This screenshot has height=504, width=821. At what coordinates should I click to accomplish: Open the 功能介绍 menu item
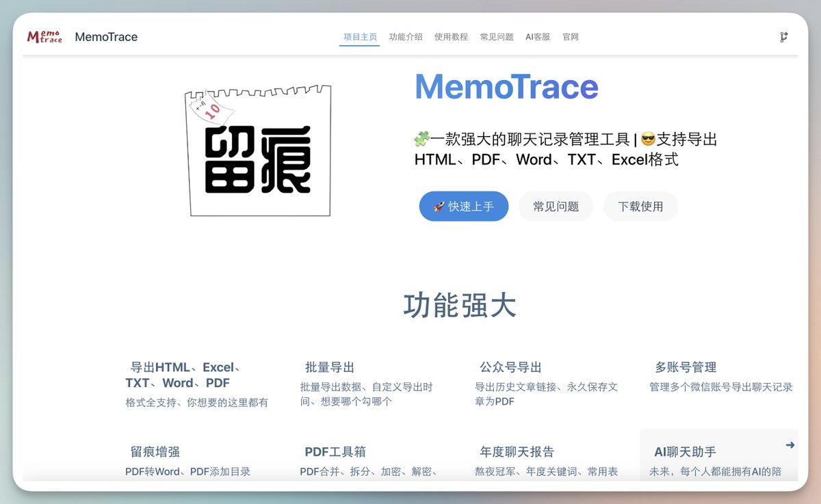(406, 36)
